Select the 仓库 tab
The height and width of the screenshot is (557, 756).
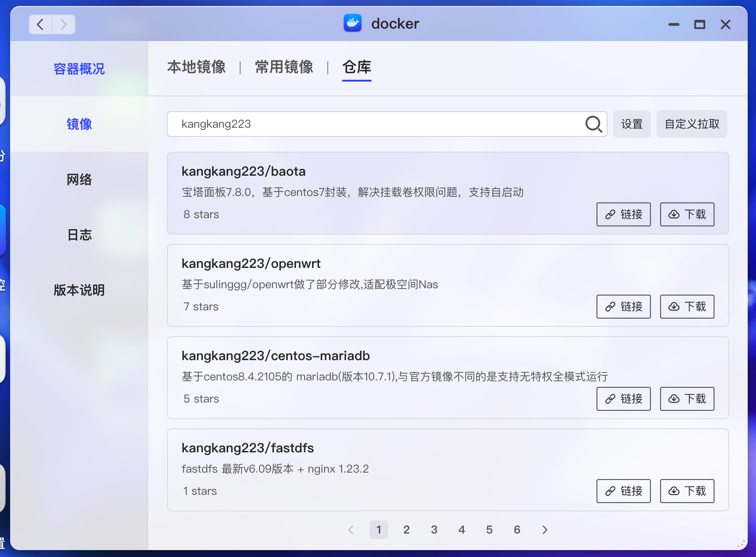pos(357,67)
